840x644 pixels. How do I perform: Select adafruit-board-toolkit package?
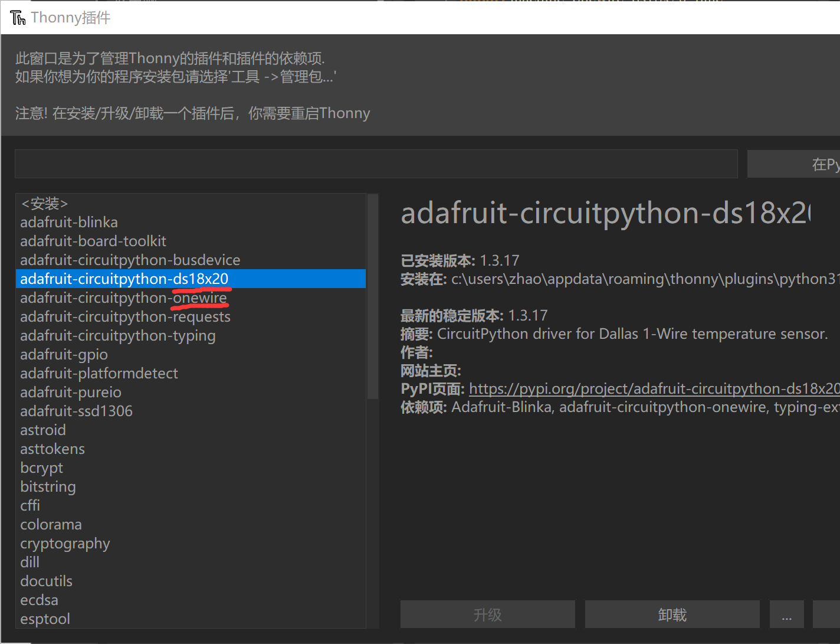[191, 241]
